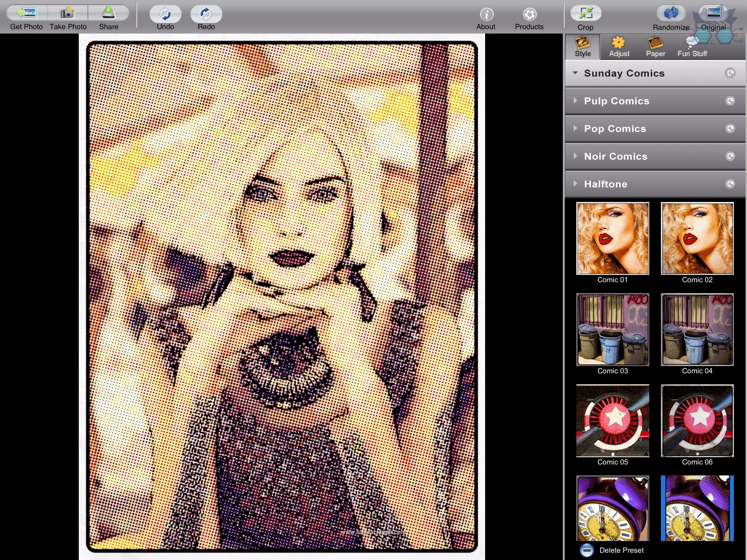Click the Delete Preset label
The width and height of the screenshot is (747, 560).
[622, 550]
